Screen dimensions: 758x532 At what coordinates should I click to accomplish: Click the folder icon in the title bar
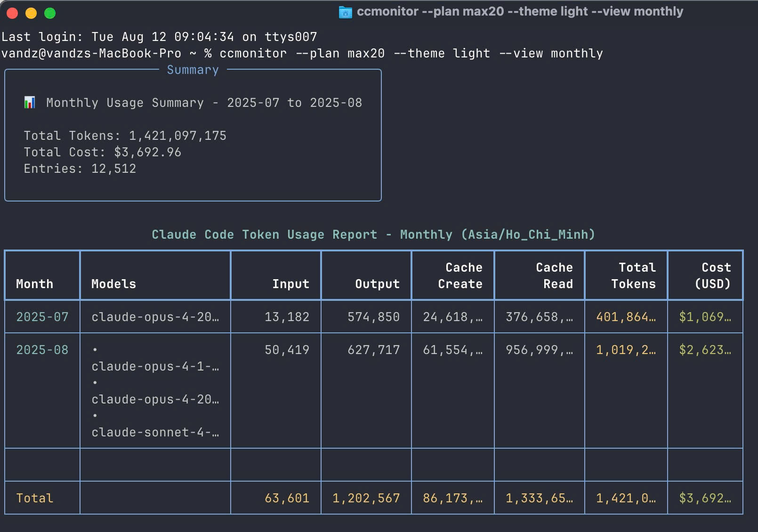click(x=345, y=12)
